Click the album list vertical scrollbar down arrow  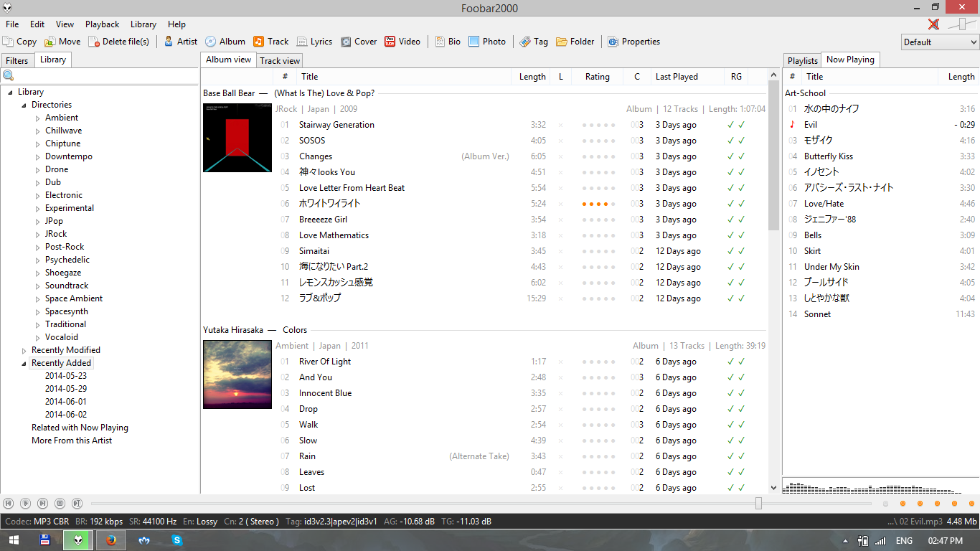point(773,488)
